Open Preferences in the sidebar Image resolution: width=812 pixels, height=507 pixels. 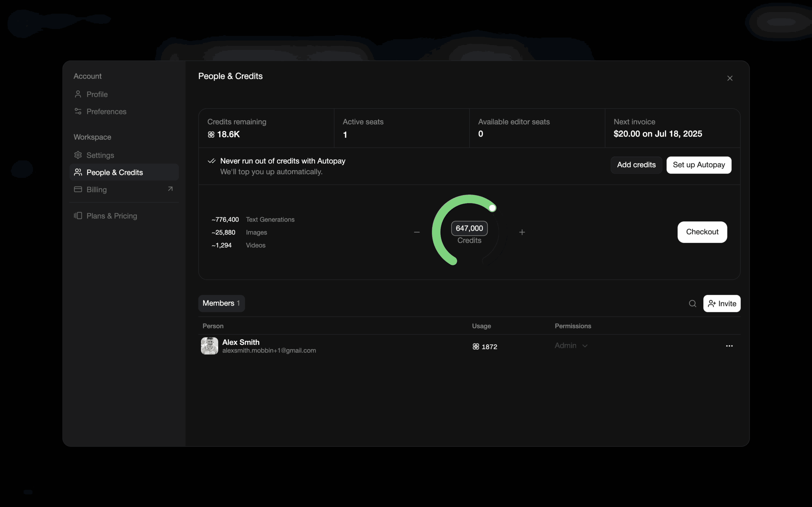pyautogui.click(x=106, y=111)
